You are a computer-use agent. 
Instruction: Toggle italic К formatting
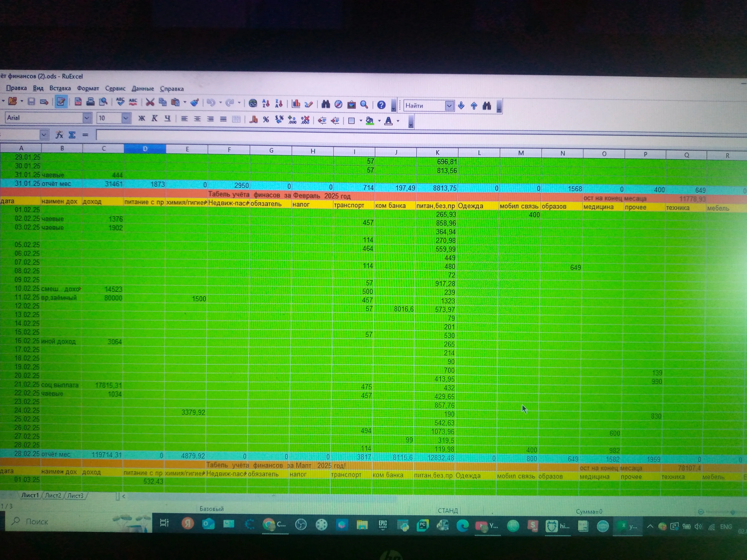tap(154, 118)
